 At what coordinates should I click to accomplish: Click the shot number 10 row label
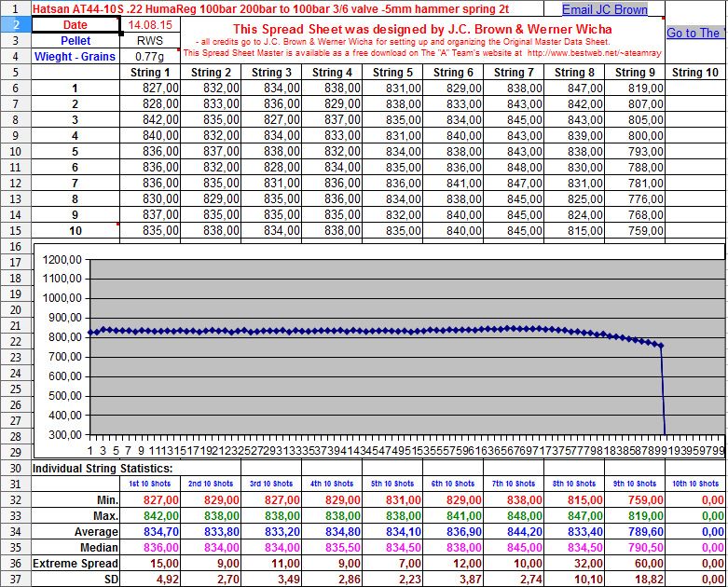[x=76, y=231]
